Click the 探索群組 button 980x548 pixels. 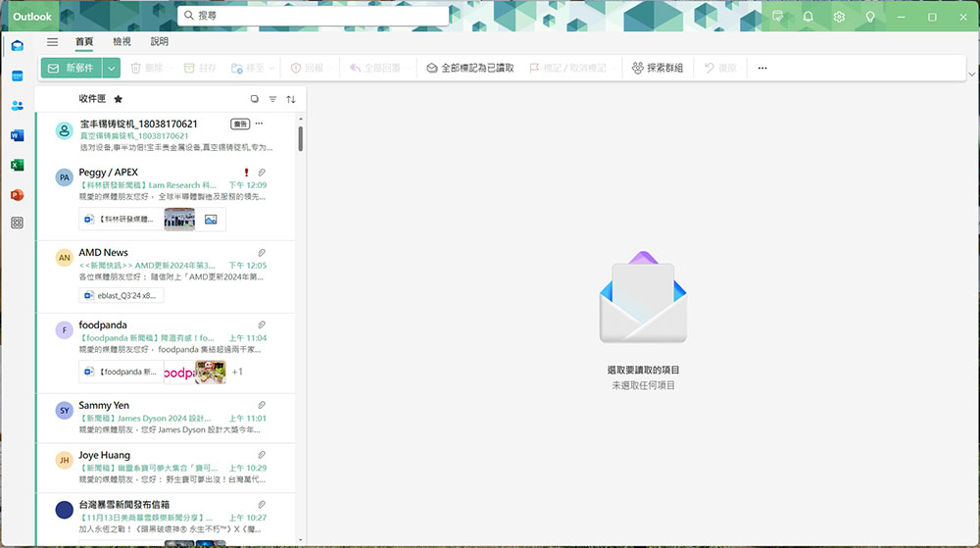[657, 68]
